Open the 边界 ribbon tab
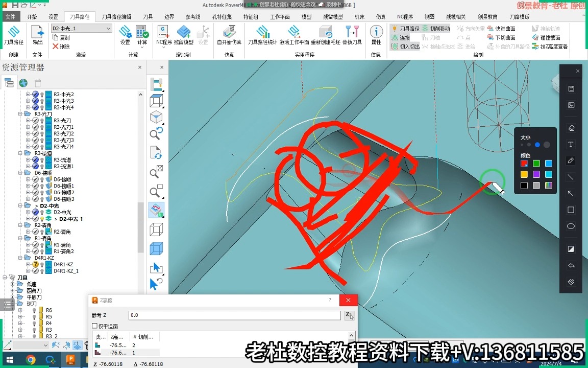The height and width of the screenshot is (368, 588). (169, 16)
